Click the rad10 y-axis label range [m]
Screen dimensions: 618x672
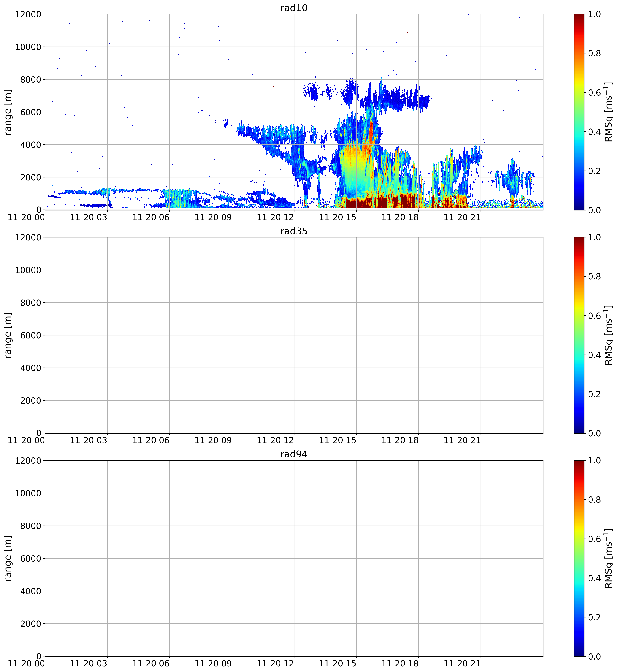8,112
